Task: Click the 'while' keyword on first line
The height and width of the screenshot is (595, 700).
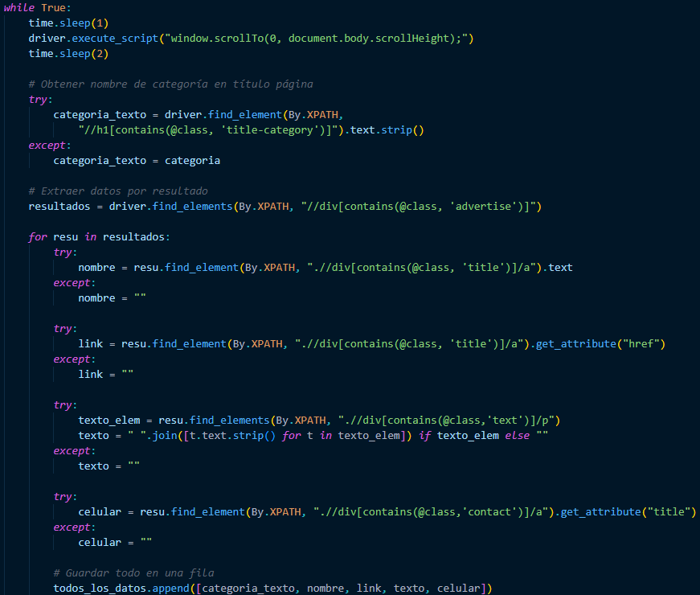Action: click(x=19, y=8)
